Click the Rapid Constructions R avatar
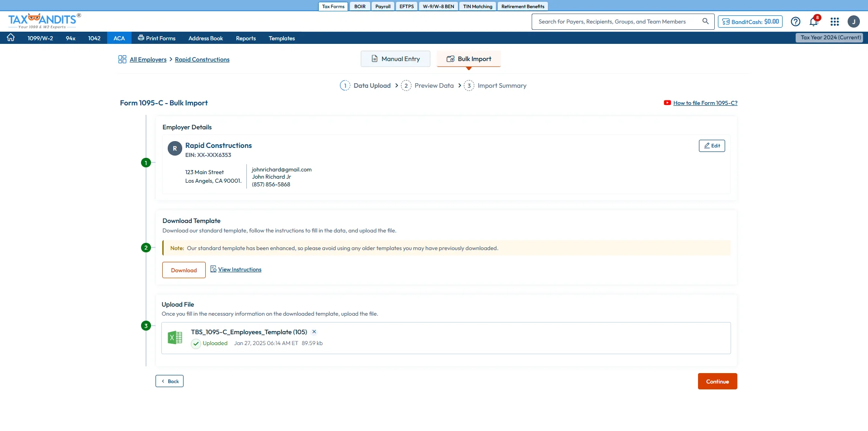Viewport: 868px width, 431px height. 175,148
